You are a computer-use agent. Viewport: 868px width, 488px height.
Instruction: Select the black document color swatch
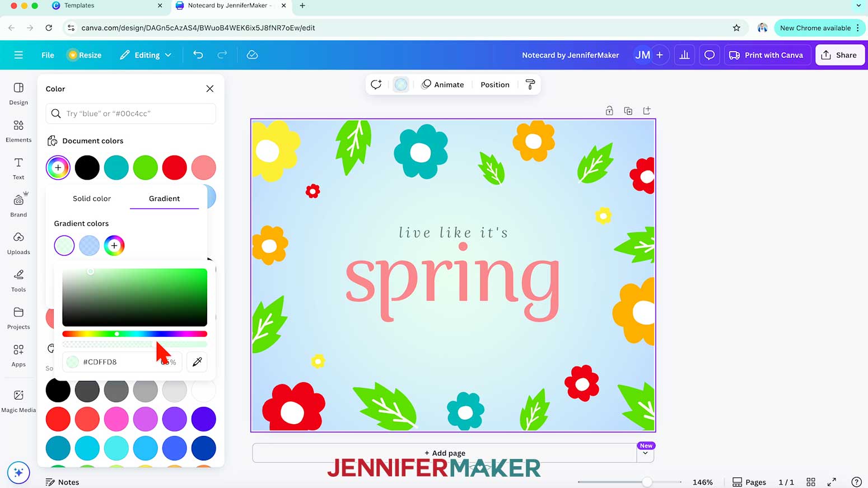pos(87,167)
